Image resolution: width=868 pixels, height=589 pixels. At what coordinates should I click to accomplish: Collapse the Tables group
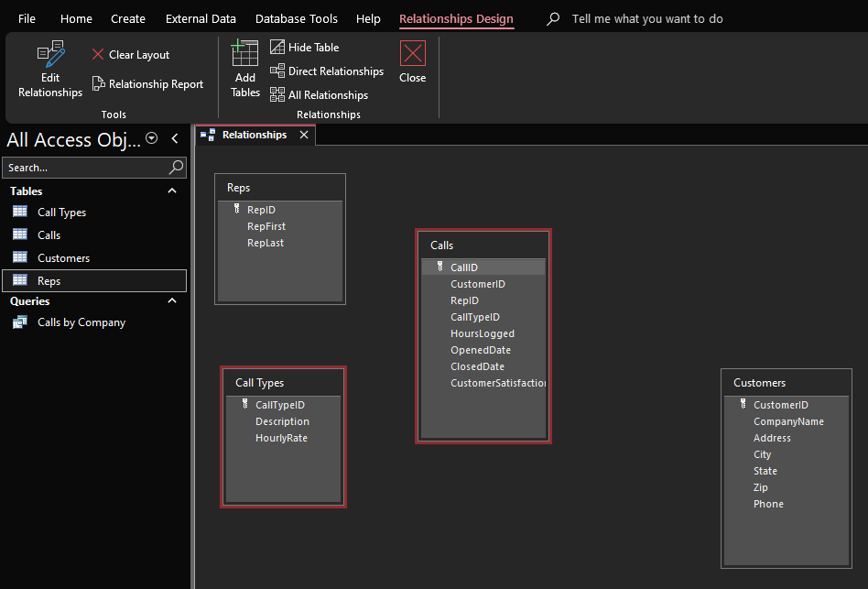pyautogui.click(x=170, y=191)
